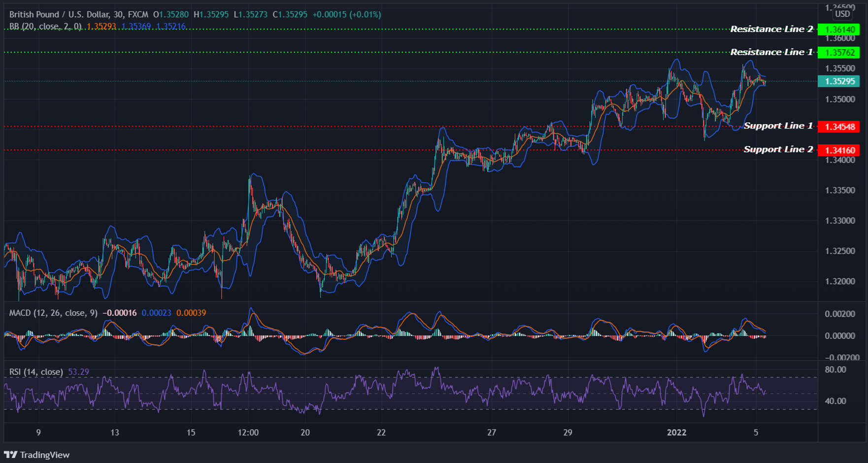The image size is (868, 463).
Task: Click the green 1.35762 Resistance Line 1 price tag
Action: [840, 52]
